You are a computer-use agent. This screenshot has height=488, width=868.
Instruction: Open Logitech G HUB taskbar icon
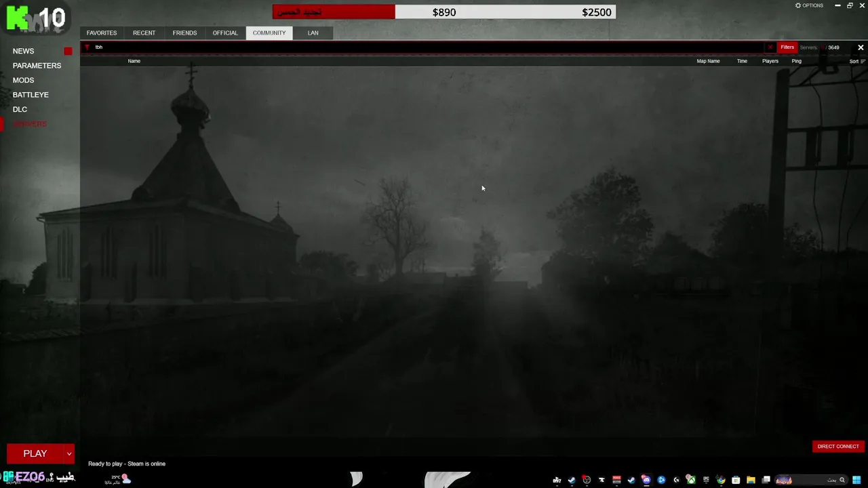click(676, 480)
